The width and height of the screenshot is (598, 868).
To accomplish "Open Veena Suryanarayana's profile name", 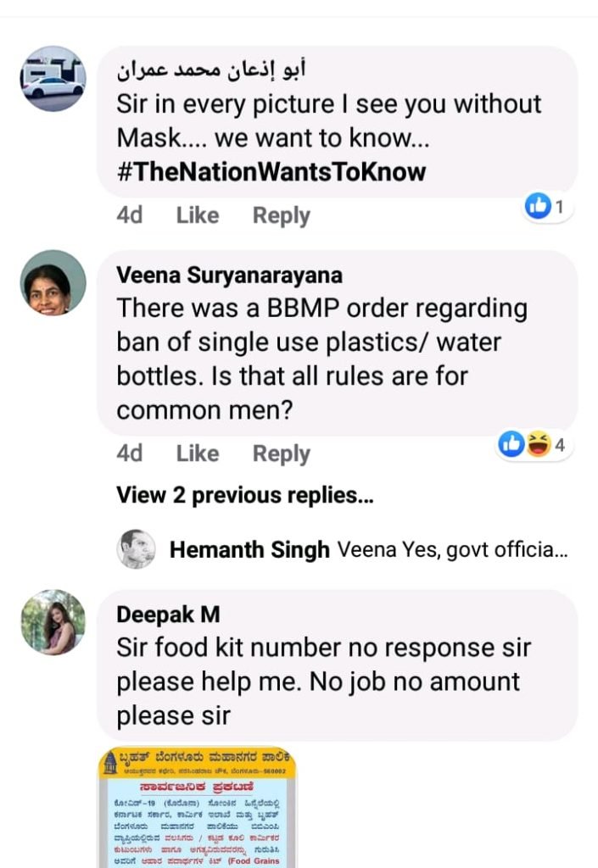I will (x=229, y=275).
